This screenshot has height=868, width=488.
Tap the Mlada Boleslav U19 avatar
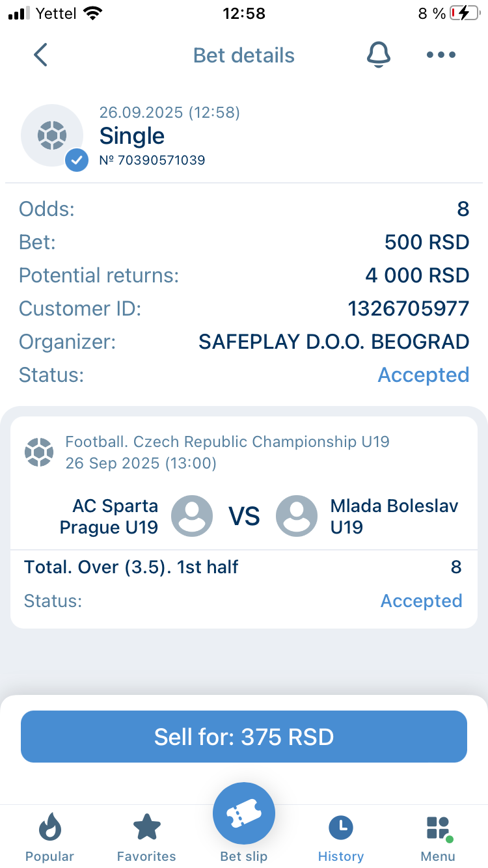pos(297,516)
